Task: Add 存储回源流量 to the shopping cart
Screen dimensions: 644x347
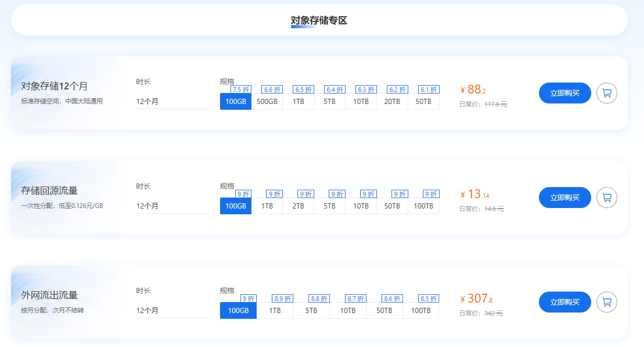Action: [607, 198]
